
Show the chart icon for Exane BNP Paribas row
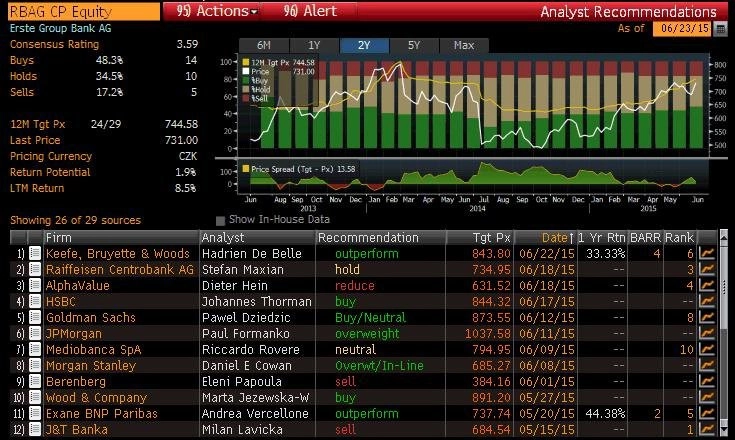click(706, 413)
